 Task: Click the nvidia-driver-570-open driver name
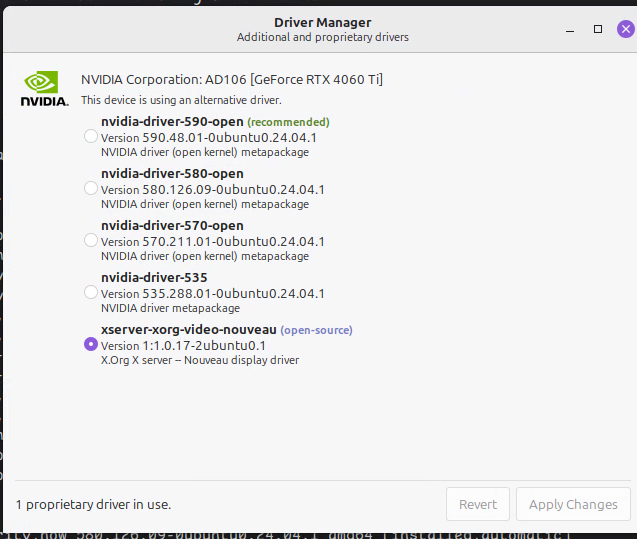tap(172, 225)
